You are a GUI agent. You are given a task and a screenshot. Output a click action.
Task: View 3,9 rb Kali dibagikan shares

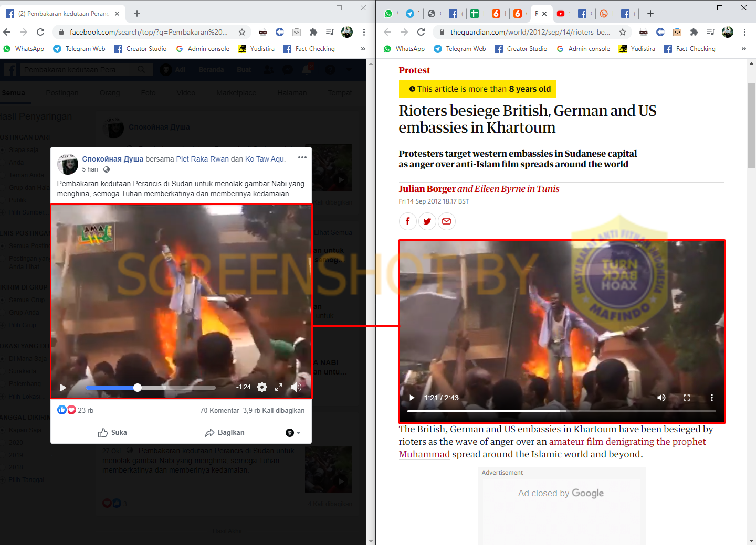274,410
